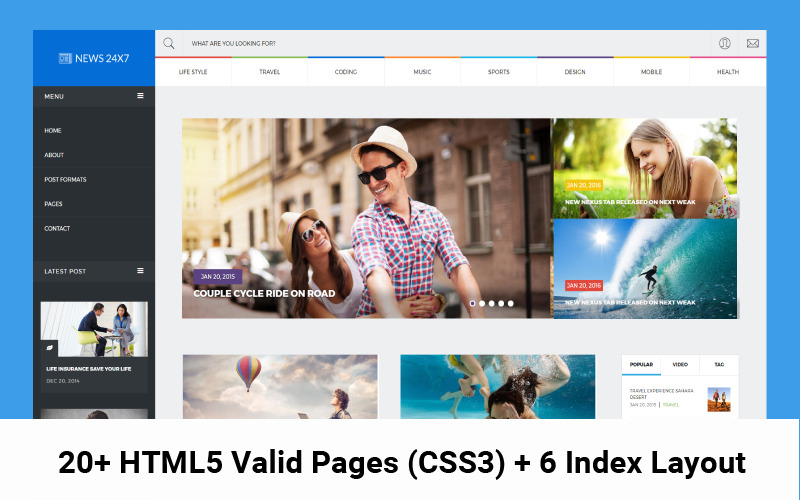Open the user account icon
800x500 pixels.
(x=725, y=43)
